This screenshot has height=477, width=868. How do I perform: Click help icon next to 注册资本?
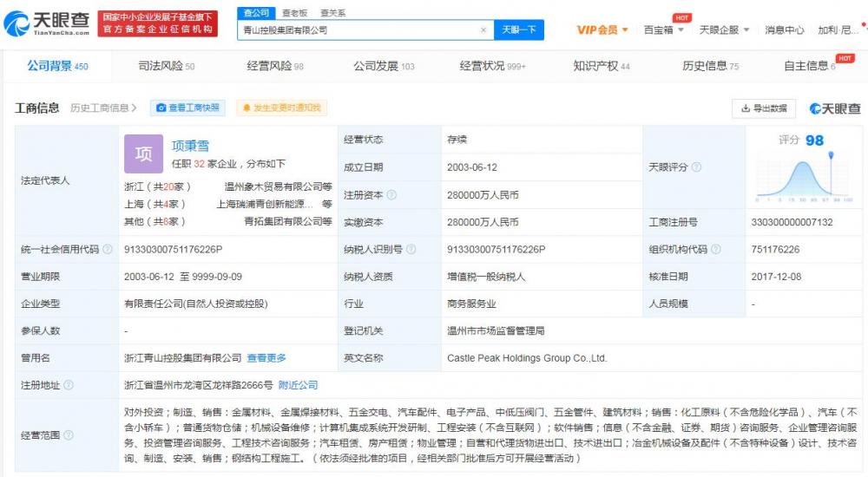click(391, 195)
